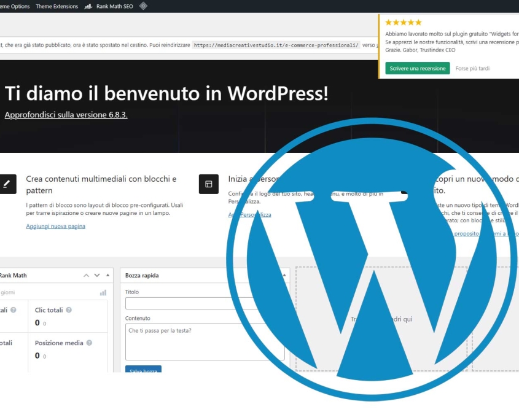Move the Rank Math widget up with the chevron
This screenshot has height=420, width=519.
tap(85, 275)
